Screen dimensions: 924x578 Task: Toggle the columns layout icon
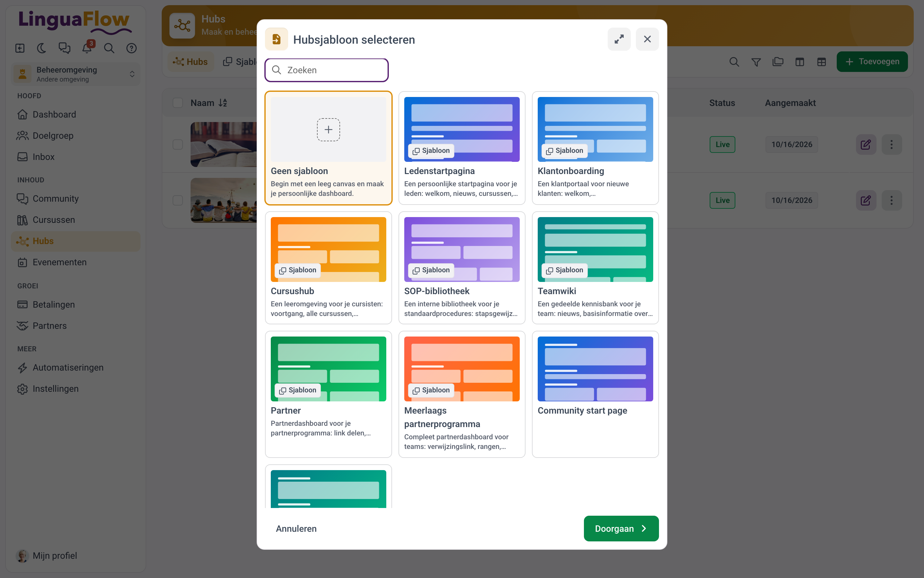tap(800, 62)
